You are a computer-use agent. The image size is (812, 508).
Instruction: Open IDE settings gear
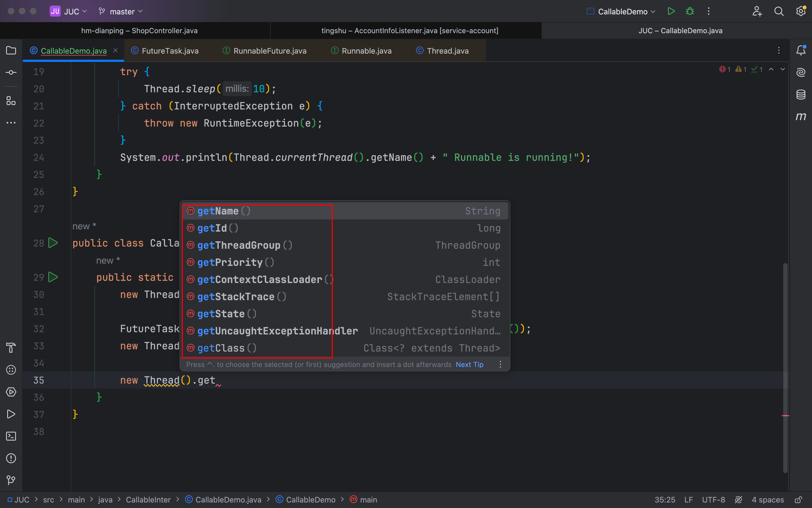(x=801, y=11)
